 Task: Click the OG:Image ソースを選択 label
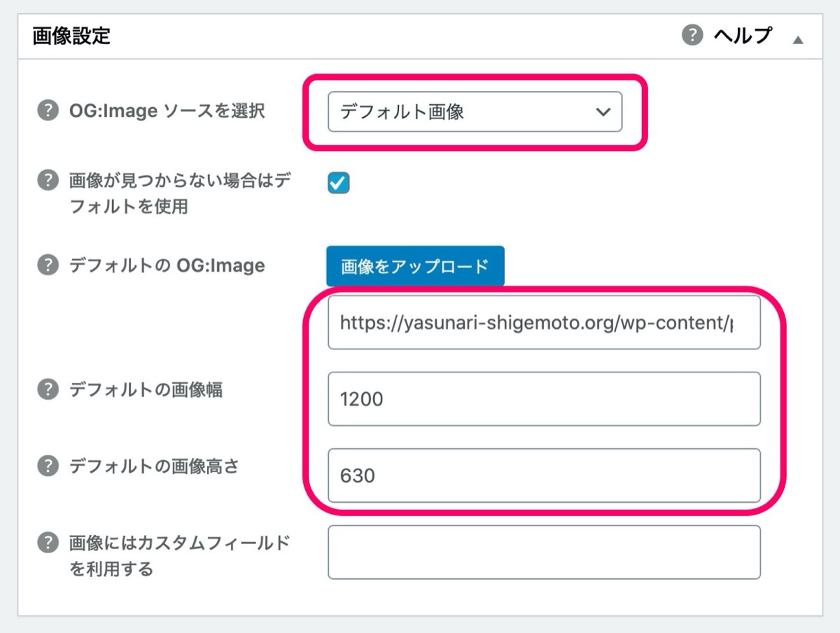(x=167, y=111)
